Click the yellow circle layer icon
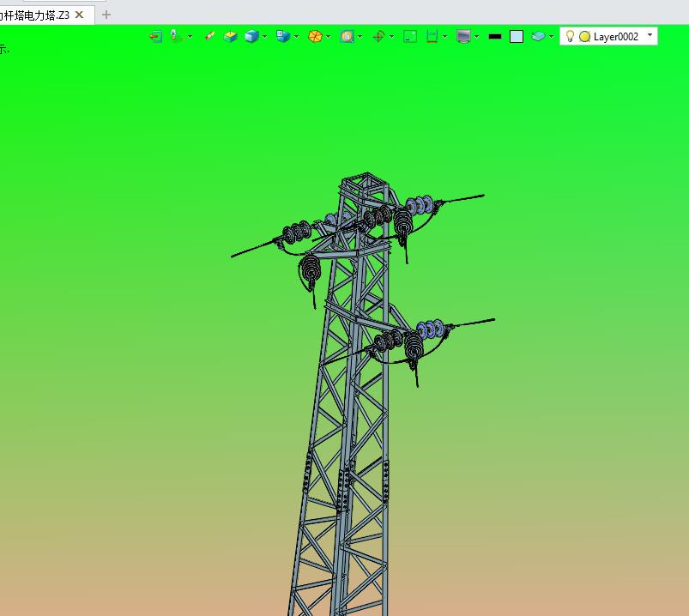 click(584, 37)
